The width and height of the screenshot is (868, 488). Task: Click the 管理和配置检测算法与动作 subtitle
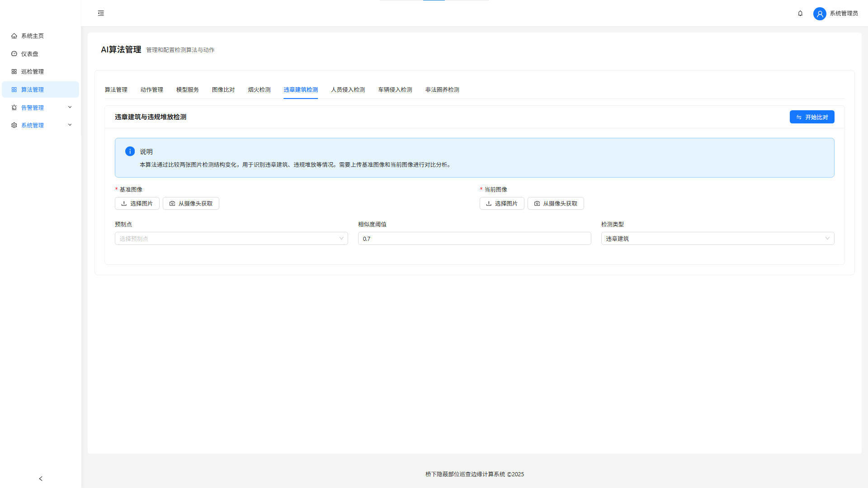click(180, 50)
